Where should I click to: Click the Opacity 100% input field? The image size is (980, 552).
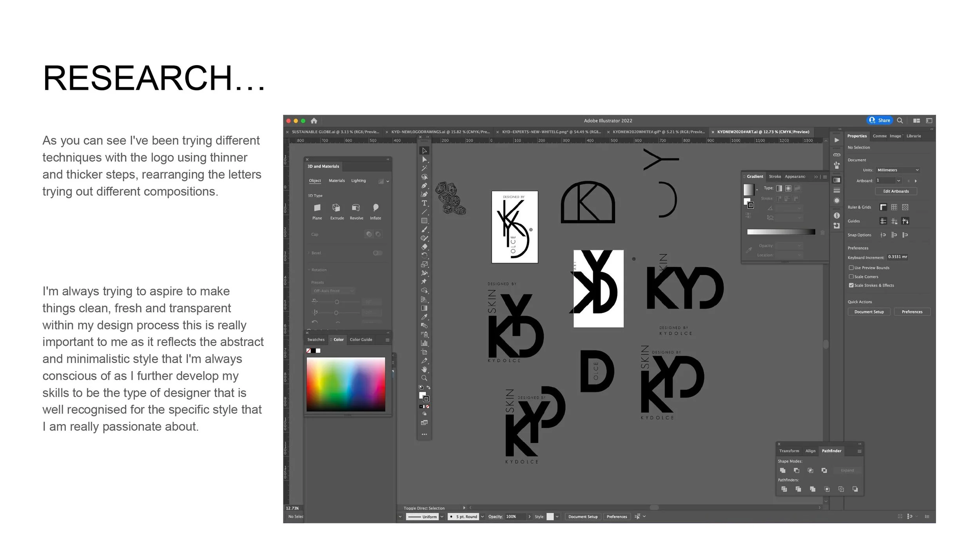point(515,517)
